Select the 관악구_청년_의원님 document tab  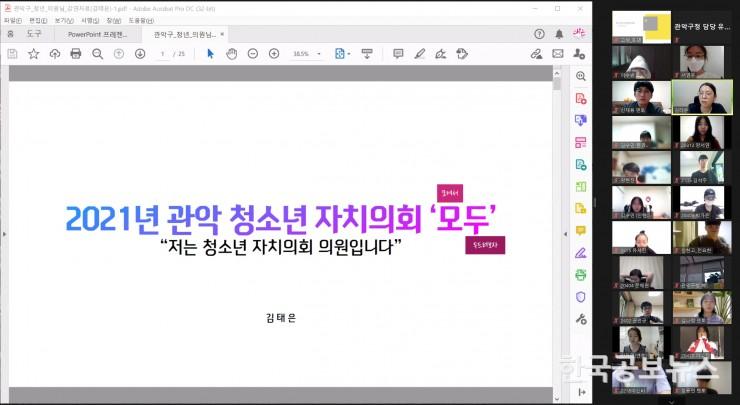[x=185, y=34]
